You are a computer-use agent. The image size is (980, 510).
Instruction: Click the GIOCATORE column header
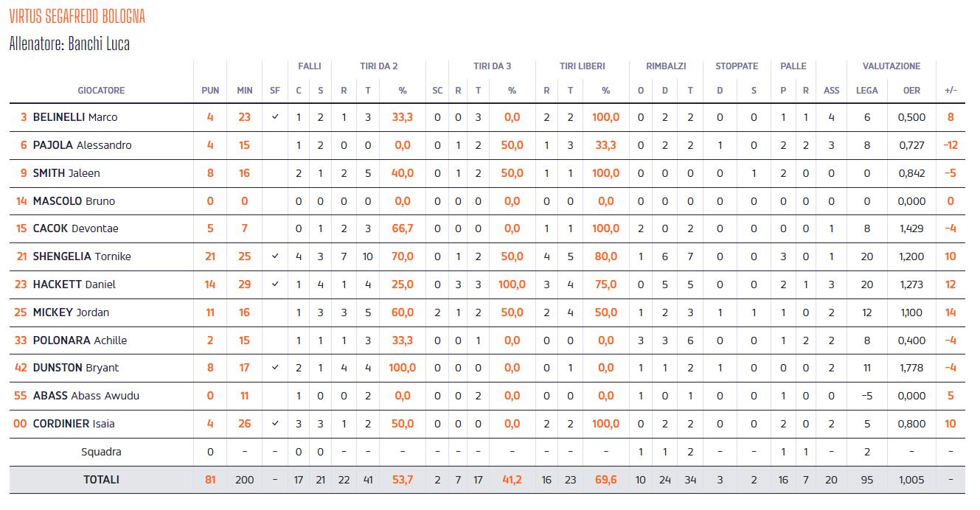(x=101, y=91)
